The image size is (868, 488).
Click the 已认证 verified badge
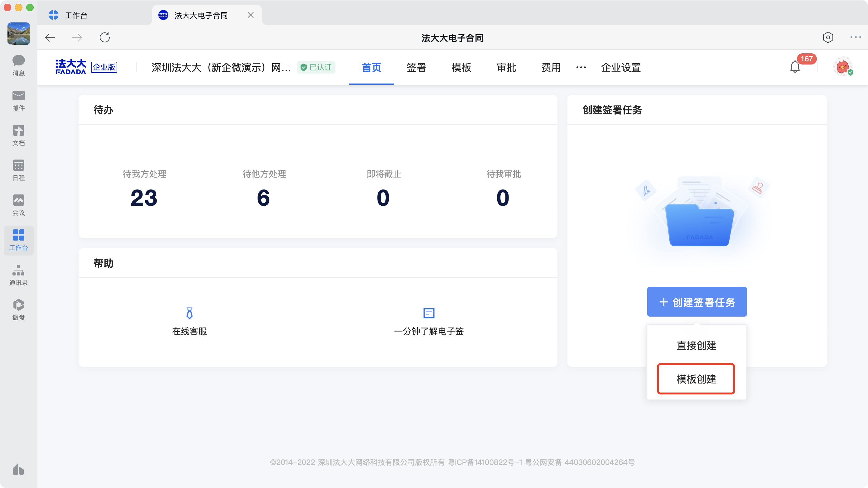(x=316, y=67)
